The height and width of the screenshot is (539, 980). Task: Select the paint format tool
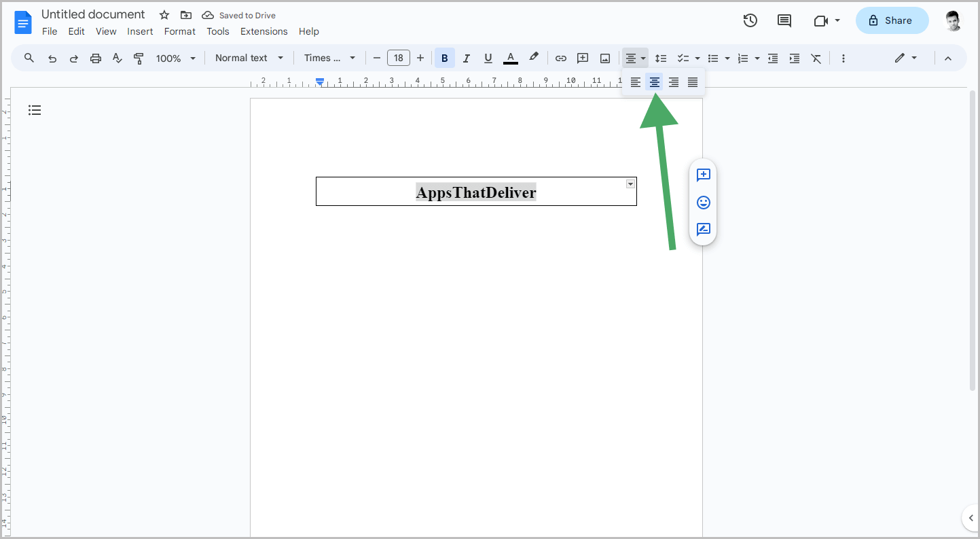tap(139, 58)
